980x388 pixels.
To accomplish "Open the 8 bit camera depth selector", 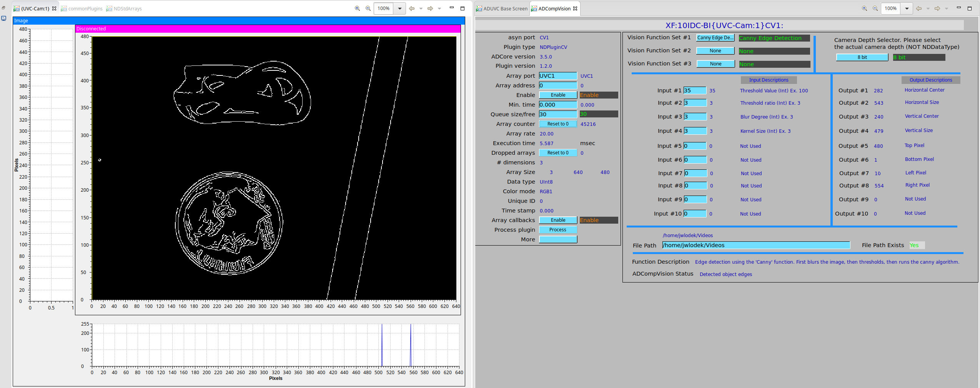I will pos(862,57).
